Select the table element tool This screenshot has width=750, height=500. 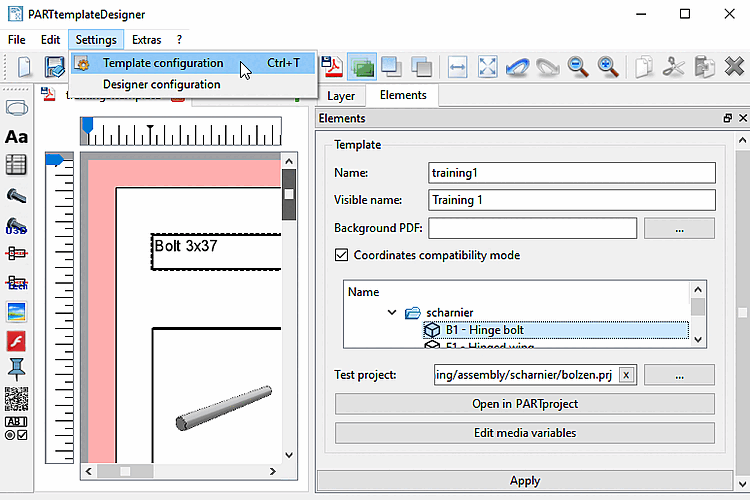pyautogui.click(x=16, y=165)
